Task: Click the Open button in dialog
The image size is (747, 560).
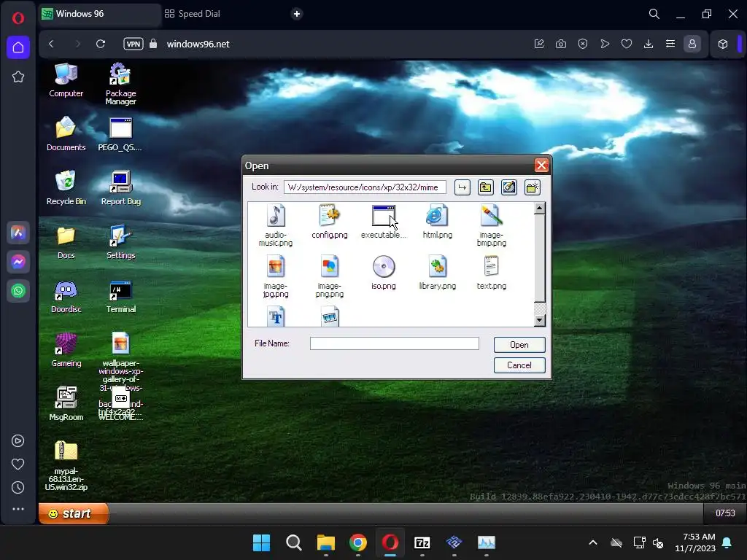Action: [x=519, y=345]
